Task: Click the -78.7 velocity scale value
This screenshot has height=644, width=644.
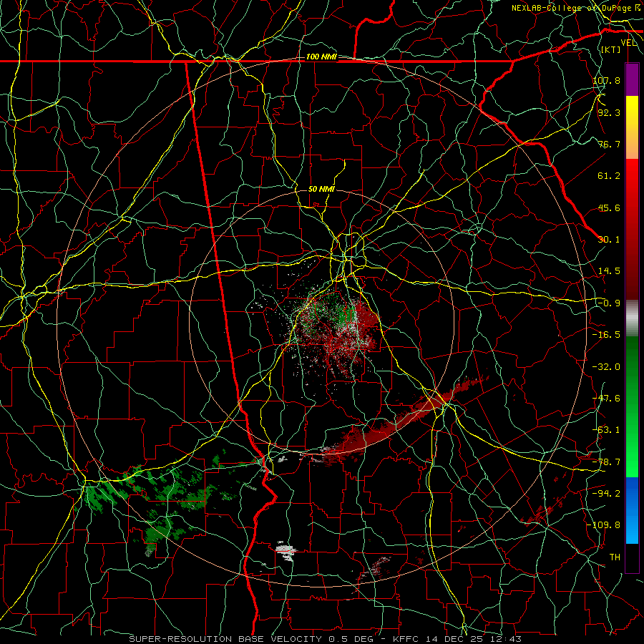Action: tap(607, 462)
